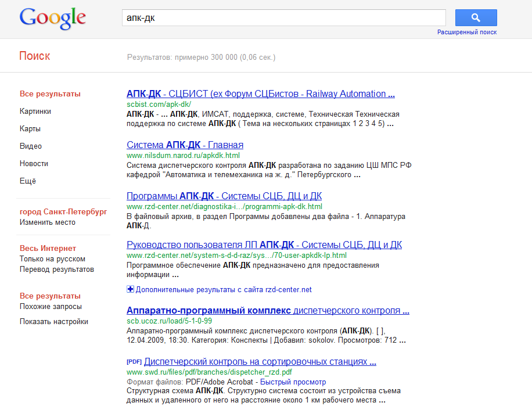Image resolution: width=532 pixels, height=406 pixels.
Task: Open Видео search category
Action: tap(31, 146)
